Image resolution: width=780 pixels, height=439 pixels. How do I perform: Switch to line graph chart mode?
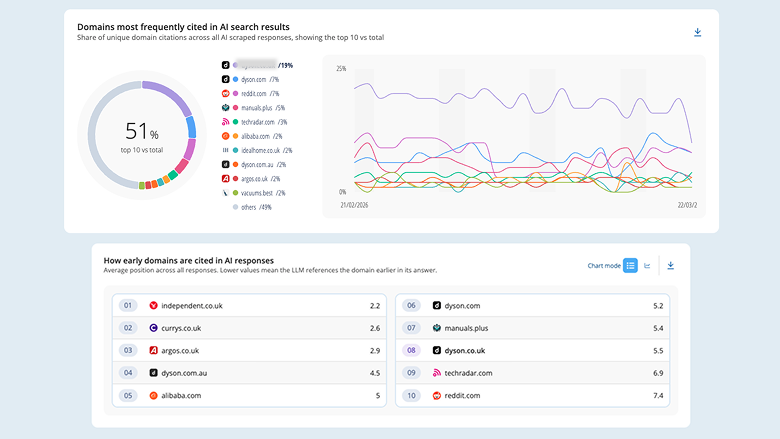pyautogui.click(x=647, y=265)
